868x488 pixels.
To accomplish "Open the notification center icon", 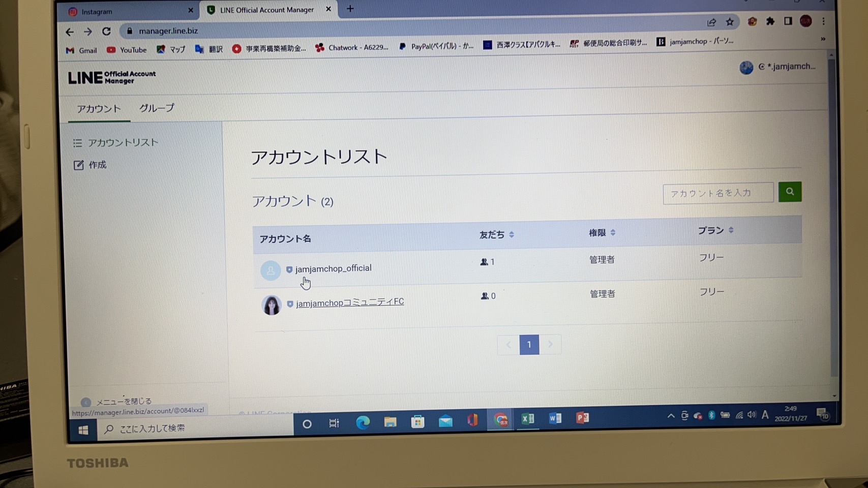I will [x=822, y=414].
